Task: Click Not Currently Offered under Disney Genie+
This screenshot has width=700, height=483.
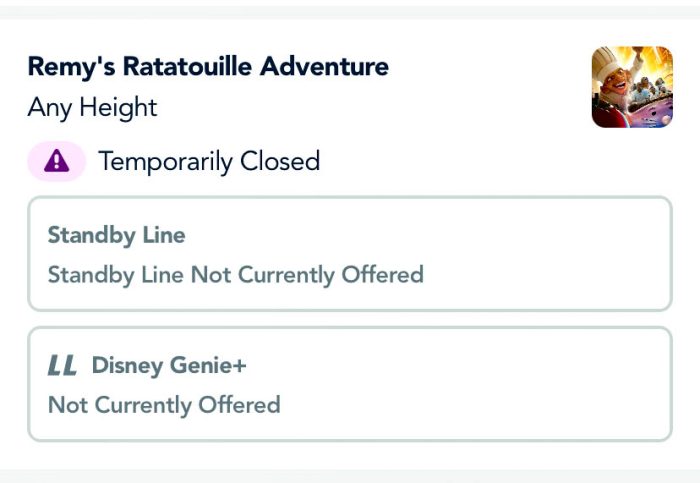Action: 164,405
